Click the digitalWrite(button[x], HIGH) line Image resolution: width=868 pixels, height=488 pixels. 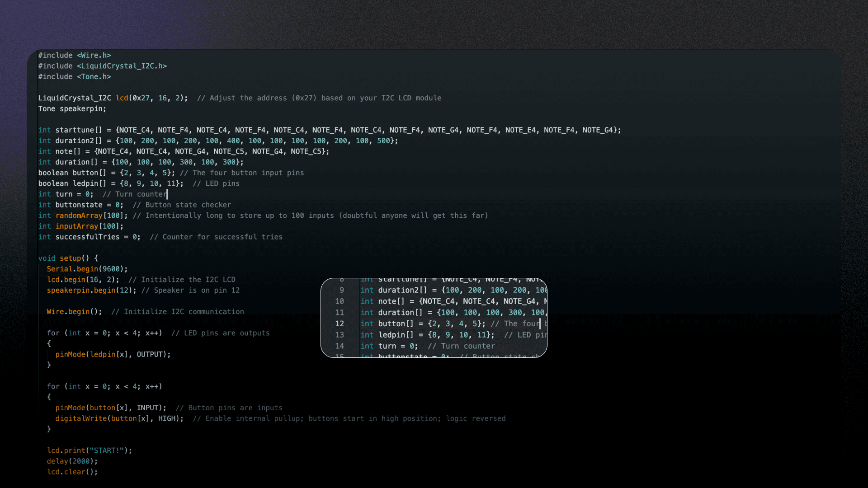(x=119, y=419)
